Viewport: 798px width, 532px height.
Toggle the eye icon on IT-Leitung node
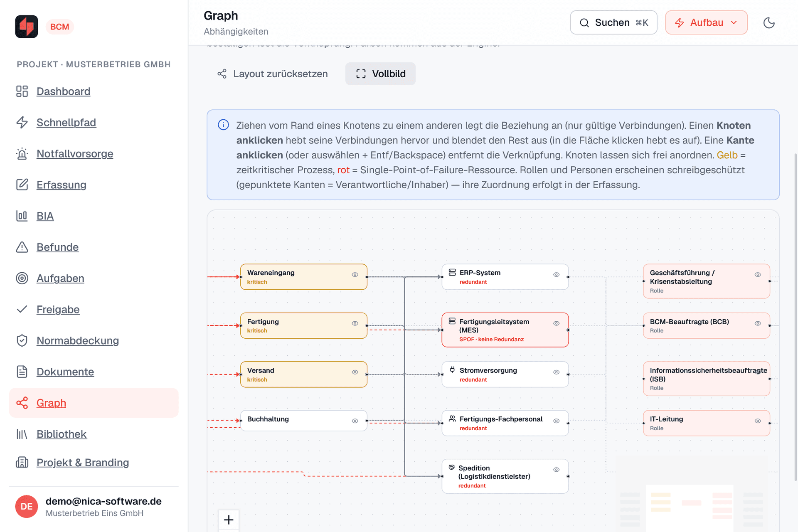point(758,421)
